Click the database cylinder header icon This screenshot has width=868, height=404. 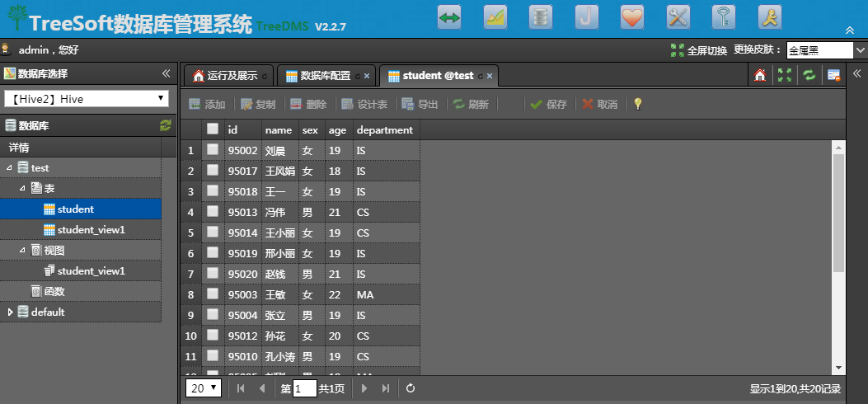point(540,17)
